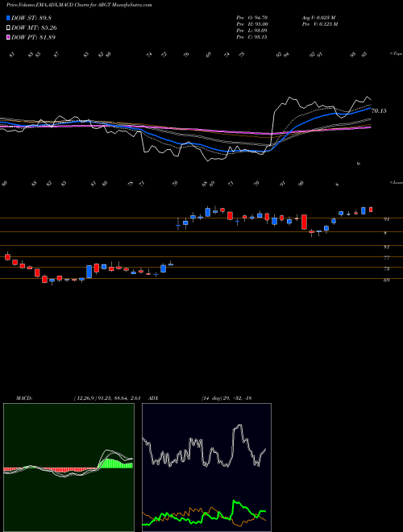Screen dimensions: 403x532
Task: Select the DOW ST legend label
Action: [31, 18]
